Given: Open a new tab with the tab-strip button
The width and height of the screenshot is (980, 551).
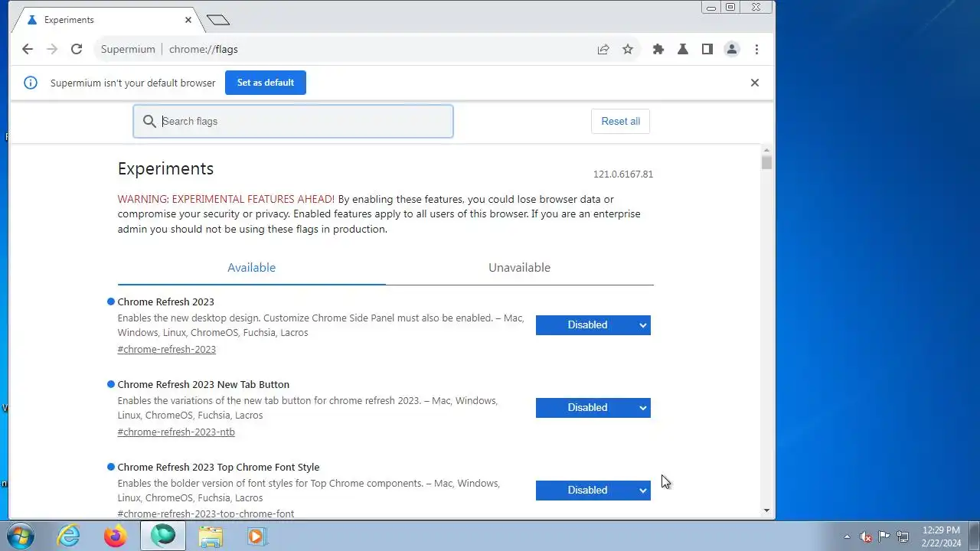Looking at the screenshot, I should 218,20.
